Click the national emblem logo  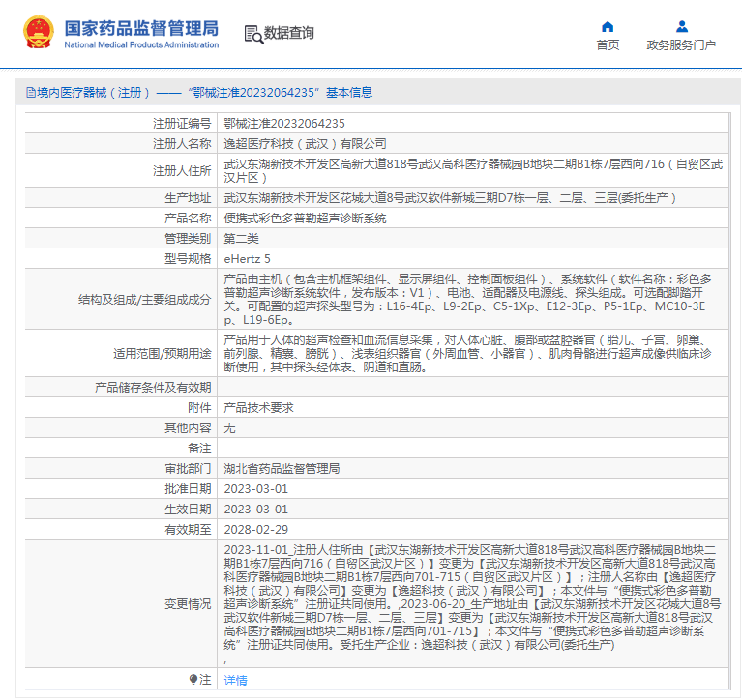pyautogui.click(x=39, y=32)
